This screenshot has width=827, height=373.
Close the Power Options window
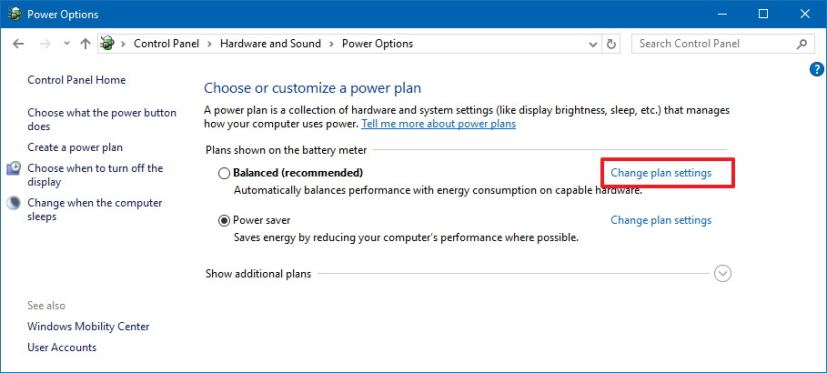[x=805, y=14]
